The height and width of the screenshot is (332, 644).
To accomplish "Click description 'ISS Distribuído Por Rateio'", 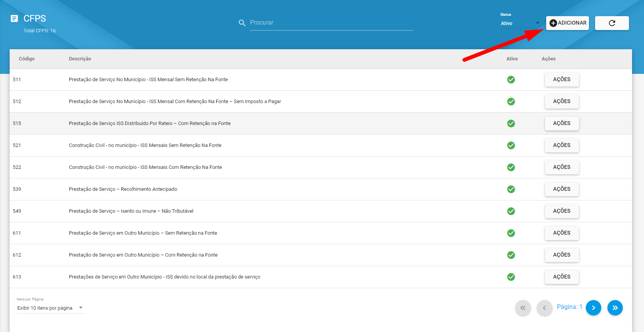I will 150,123.
